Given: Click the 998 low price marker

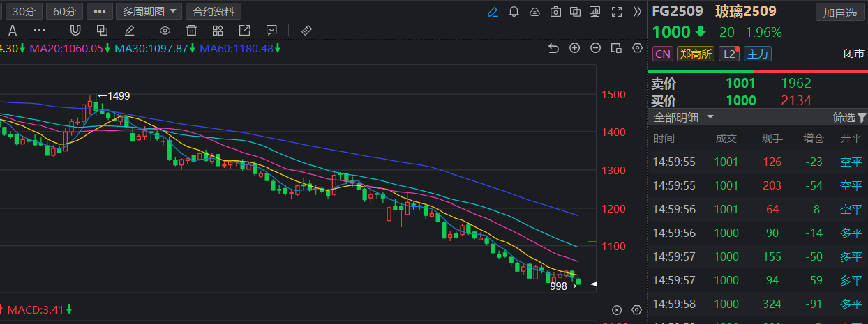Looking at the screenshot, I should coord(563,286).
